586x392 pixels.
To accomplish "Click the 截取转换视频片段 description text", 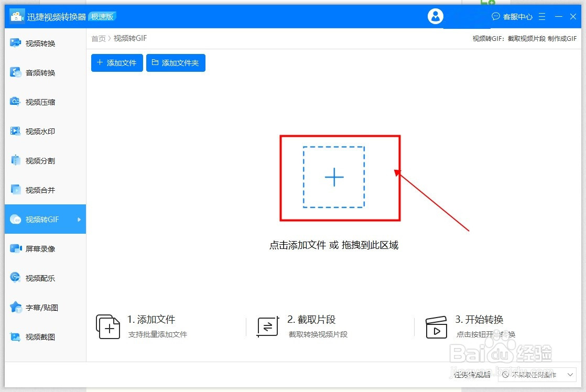I will pos(318,334).
